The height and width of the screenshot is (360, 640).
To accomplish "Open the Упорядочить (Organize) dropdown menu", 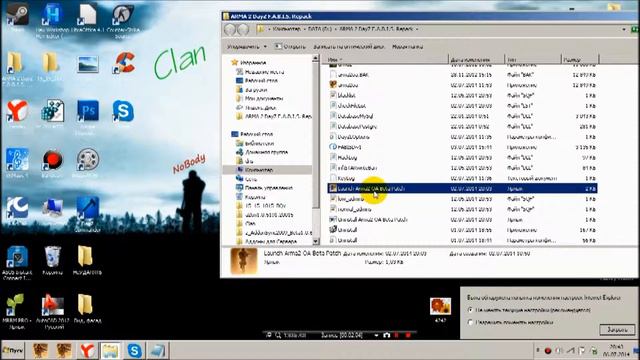I will (x=247, y=47).
